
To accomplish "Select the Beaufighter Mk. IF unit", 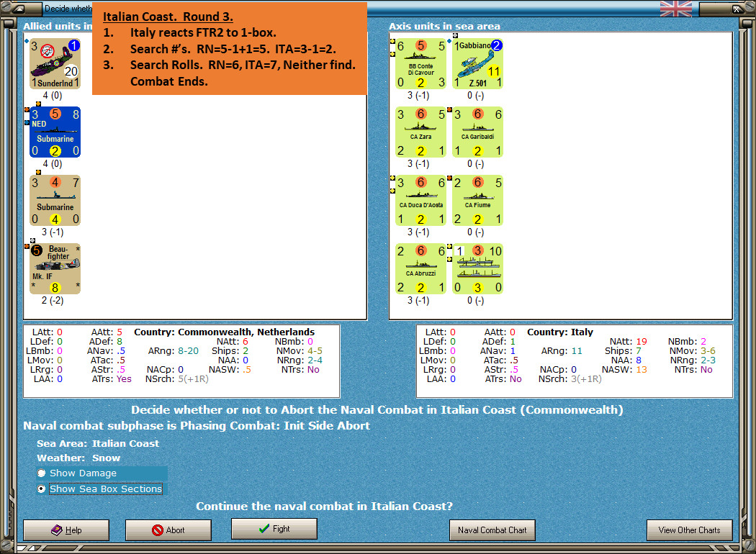I will [55, 269].
